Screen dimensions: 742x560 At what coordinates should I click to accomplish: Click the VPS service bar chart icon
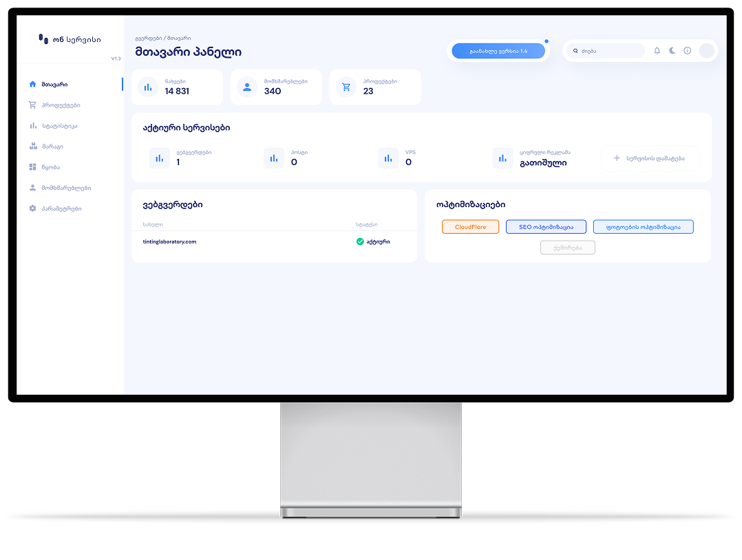(388, 158)
